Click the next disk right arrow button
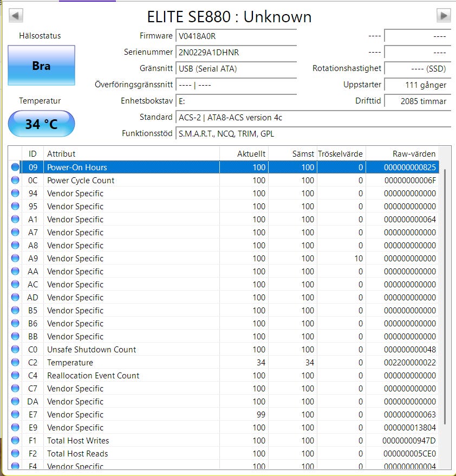456x476 pixels. pyautogui.click(x=444, y=16)
